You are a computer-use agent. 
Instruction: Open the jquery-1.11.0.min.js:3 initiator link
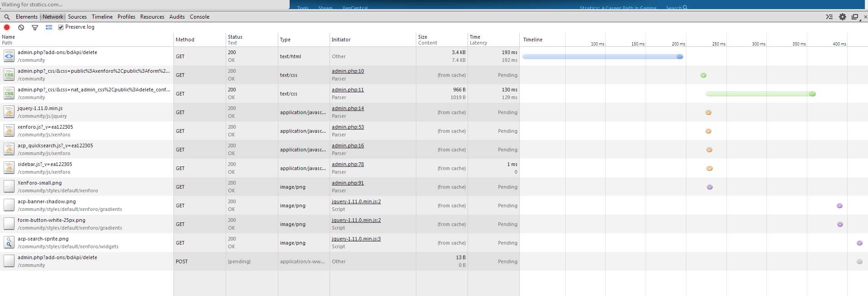(x=356, y=239)
